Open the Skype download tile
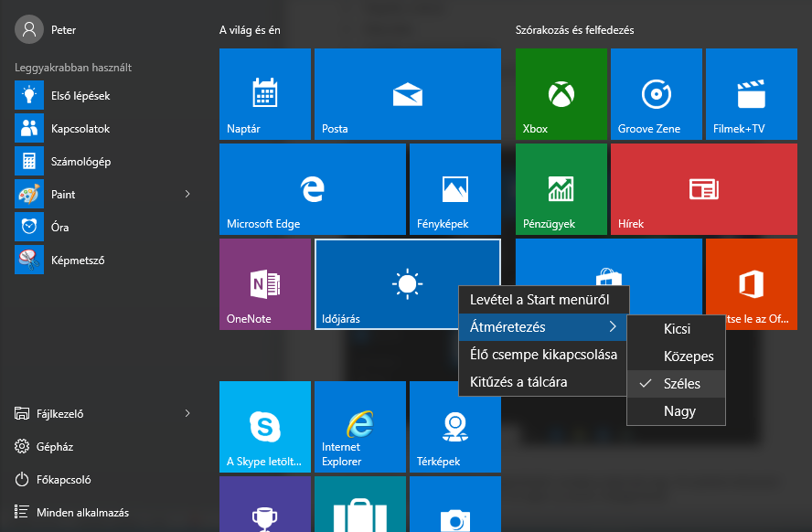812x532 pixels. click(x=264, y=427)
